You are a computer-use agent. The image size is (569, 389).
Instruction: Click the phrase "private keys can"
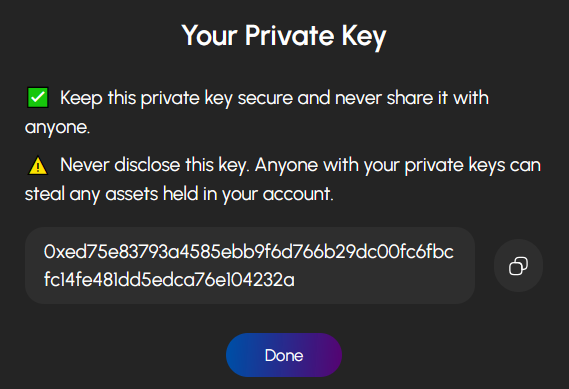[x=472, y=165]
